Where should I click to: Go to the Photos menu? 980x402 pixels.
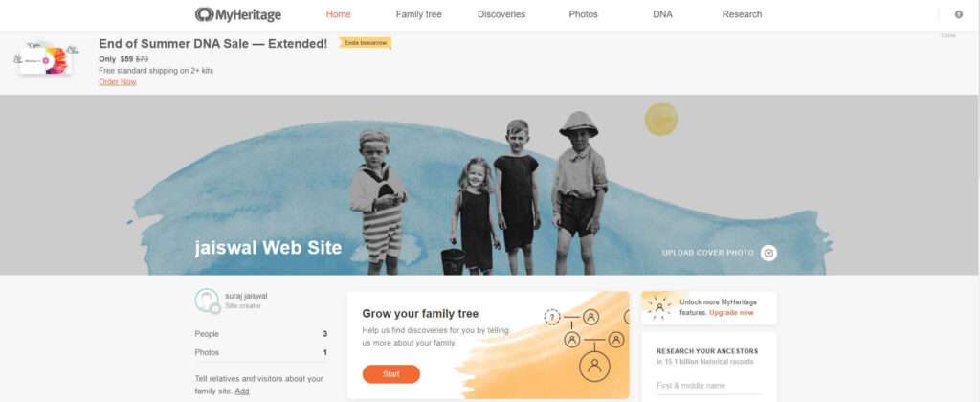(x=583, y=14)
